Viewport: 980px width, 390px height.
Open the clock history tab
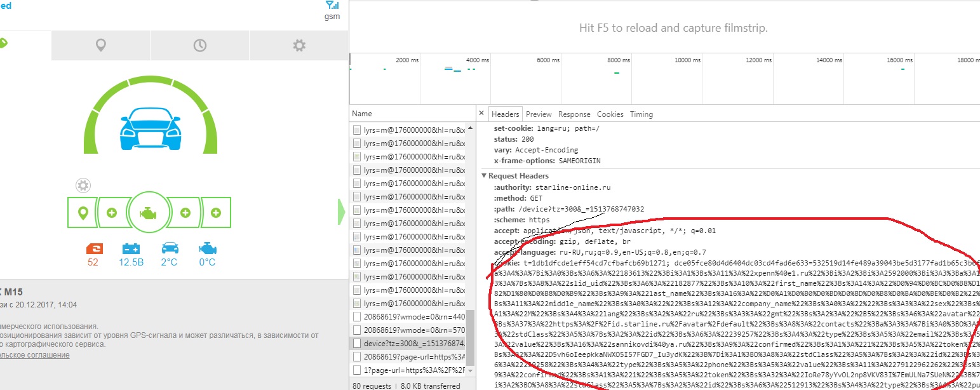[199, 45]
